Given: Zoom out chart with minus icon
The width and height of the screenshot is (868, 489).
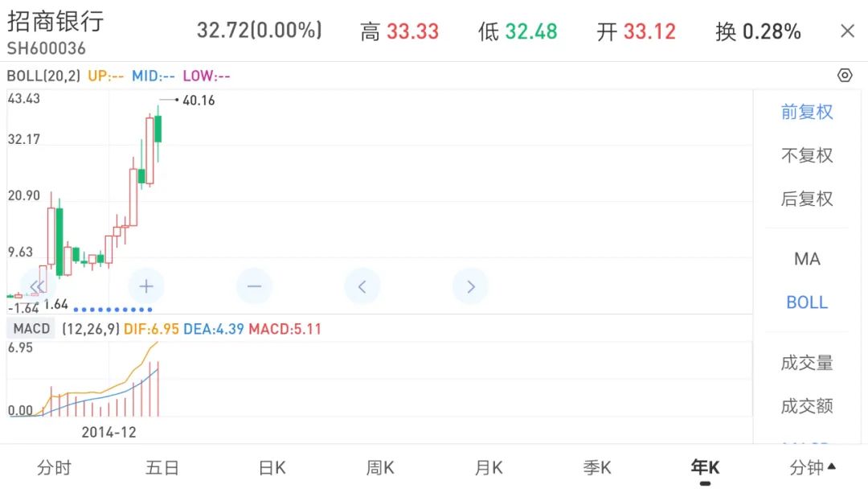Looking at the screenshot, I should 255,286.
